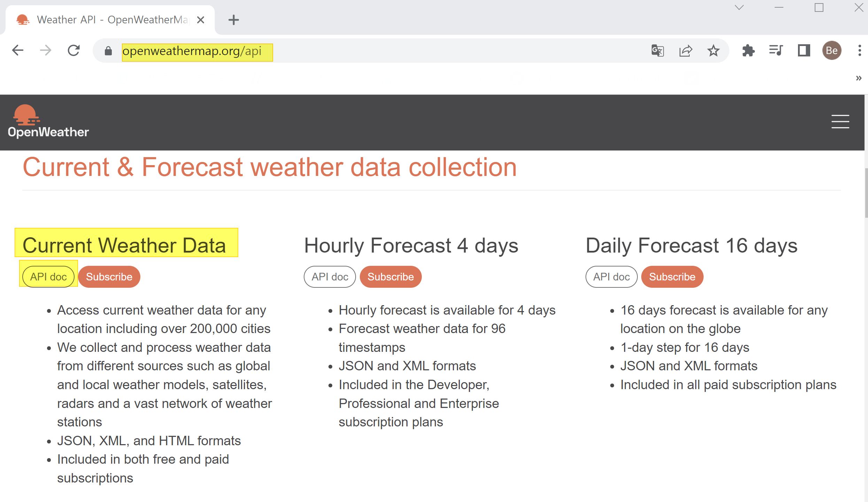The image size is (868, 502).
Task: Click 'Hourly forecast is available for 4 days'
Action: [447, 310]
